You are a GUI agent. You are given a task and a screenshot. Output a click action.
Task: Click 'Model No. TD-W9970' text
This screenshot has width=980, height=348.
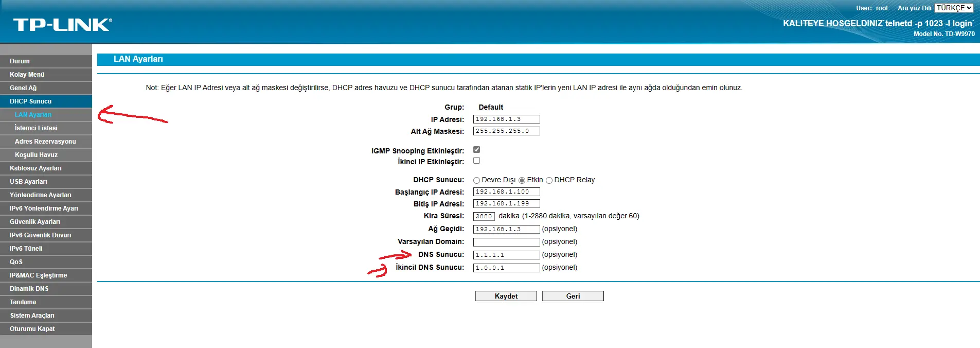(x=944, y=34)
